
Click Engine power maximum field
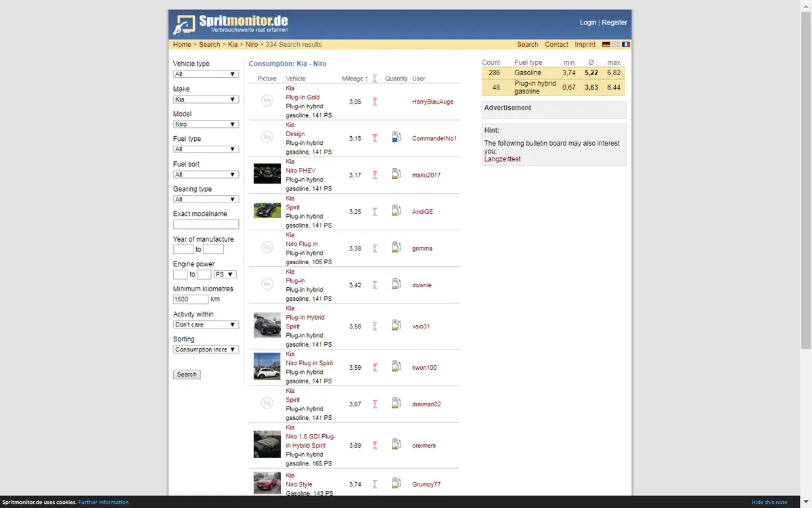[x=204, y=274]
